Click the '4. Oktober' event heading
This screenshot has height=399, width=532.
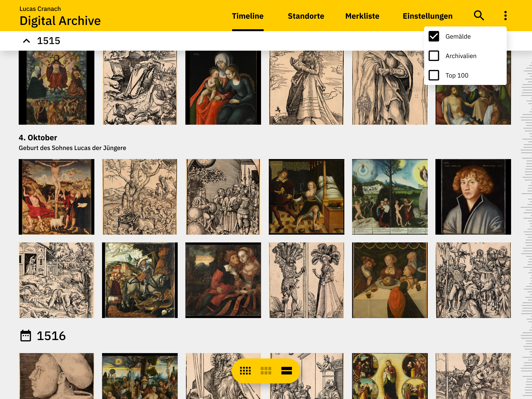38,138
